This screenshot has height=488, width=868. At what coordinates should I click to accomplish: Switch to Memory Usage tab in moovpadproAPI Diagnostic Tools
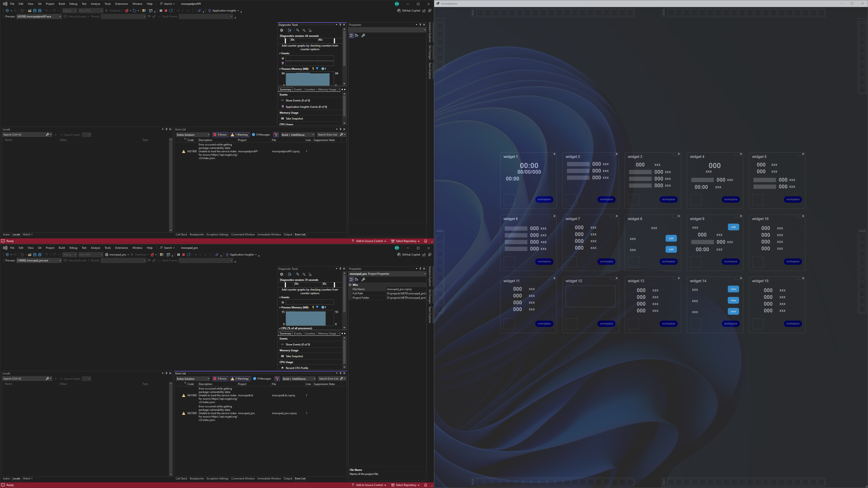pyautogui.click(x=327, y=90)
